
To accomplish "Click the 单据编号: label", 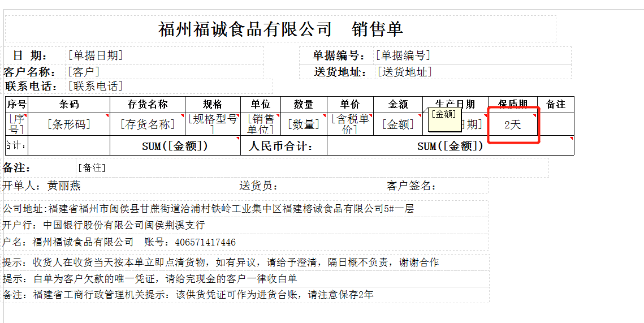I will 339,55.
